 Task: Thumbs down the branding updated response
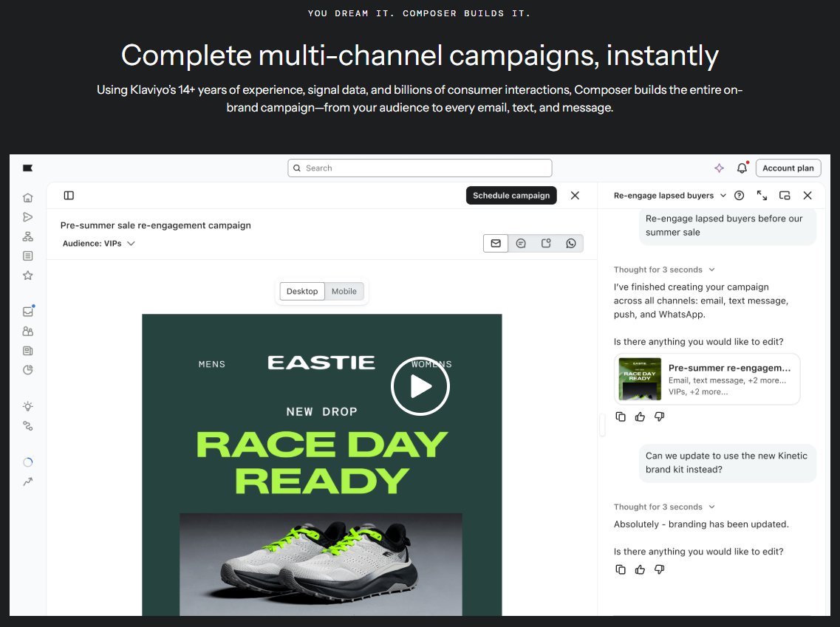coord(660,569)
